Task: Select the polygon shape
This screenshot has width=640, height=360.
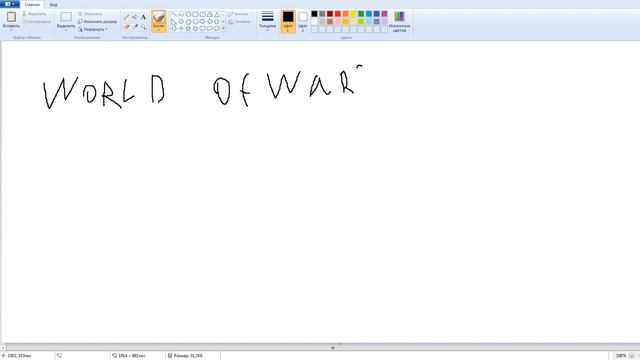Action: 210,14
